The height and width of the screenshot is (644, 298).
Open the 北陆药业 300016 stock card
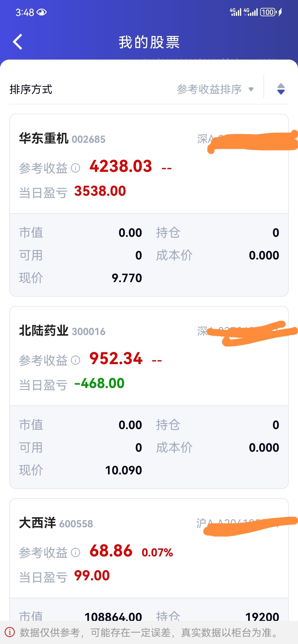point(149,397)
